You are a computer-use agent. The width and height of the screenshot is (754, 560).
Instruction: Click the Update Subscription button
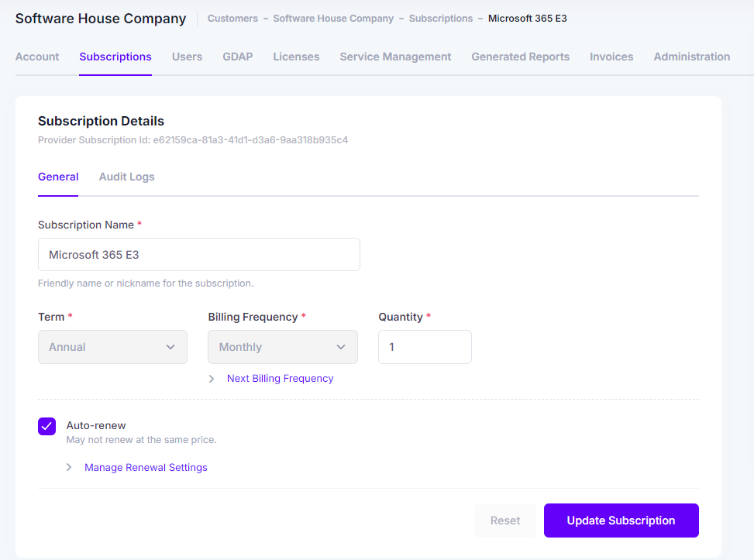(621, 520)
